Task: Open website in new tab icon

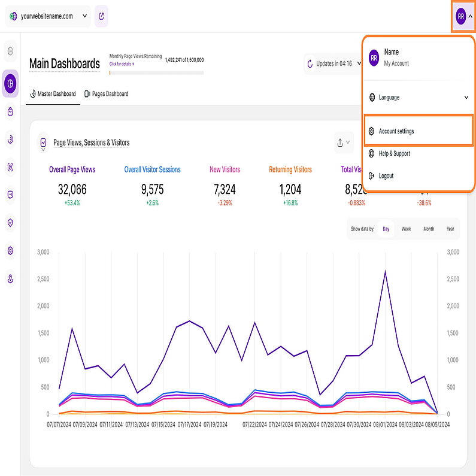Action: (101, 17)
